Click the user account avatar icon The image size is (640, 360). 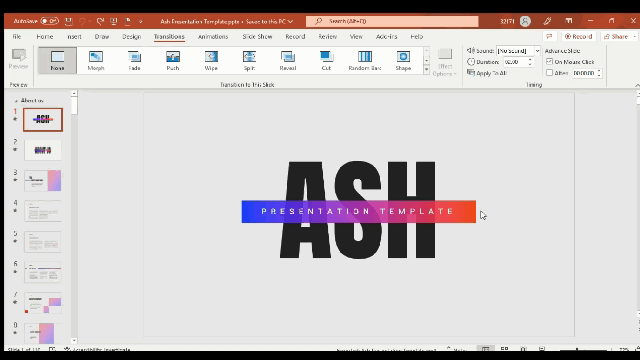(x=525, y=21)
